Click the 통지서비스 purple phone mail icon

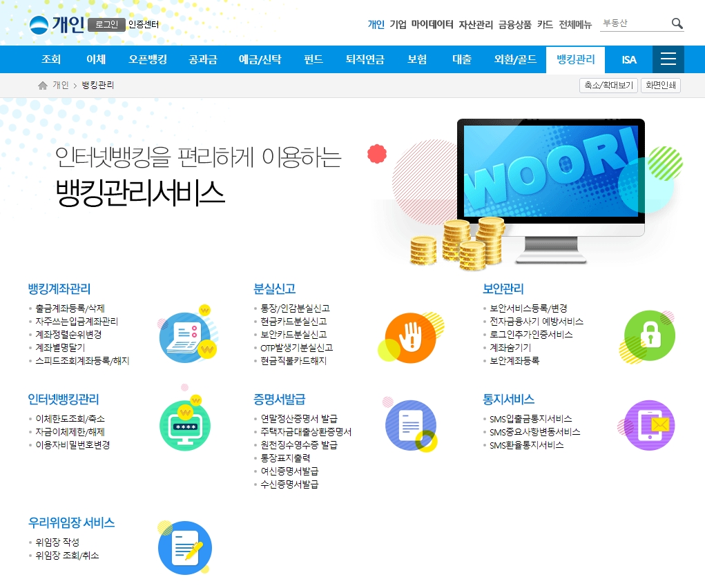click(647, 425)
